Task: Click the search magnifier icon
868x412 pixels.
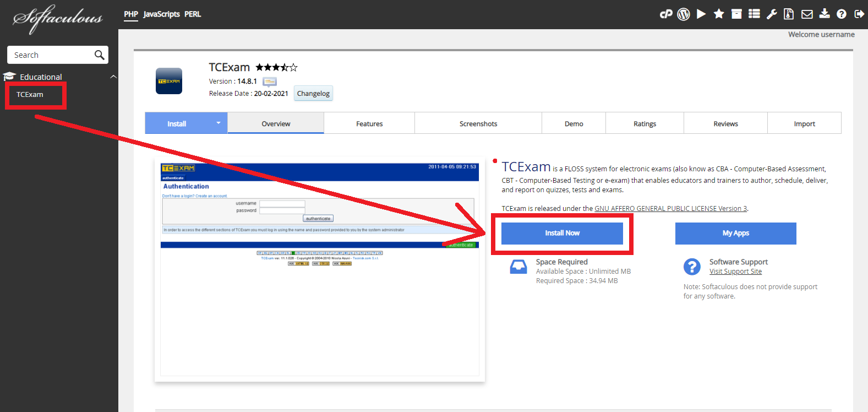Action: point(99,55)
